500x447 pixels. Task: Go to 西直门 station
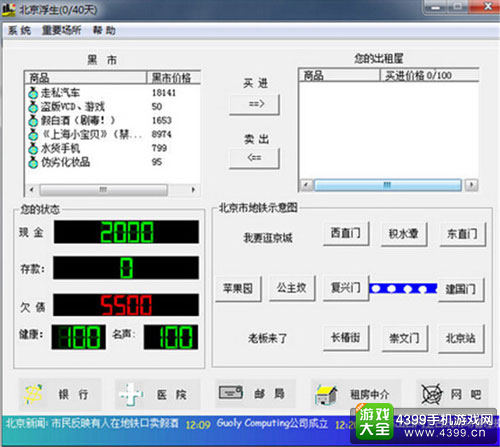click(x=346, y=233)
